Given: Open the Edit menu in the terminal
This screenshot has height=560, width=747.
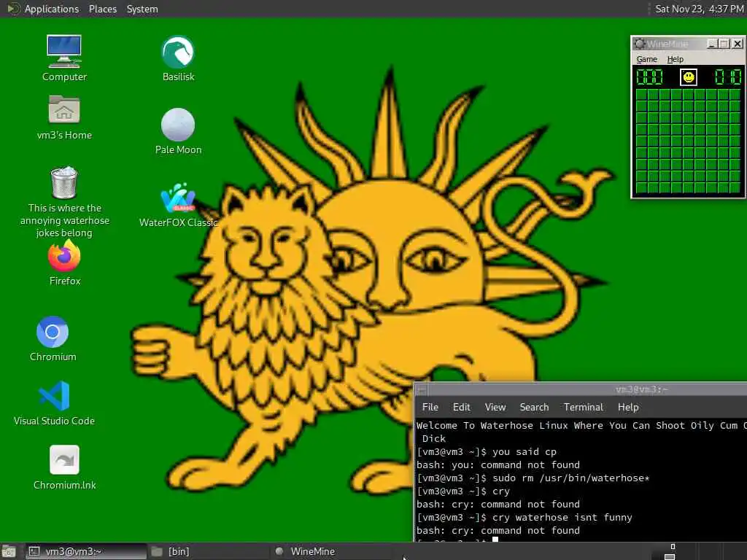Looking at the screenshot, I should click(461, 407).
